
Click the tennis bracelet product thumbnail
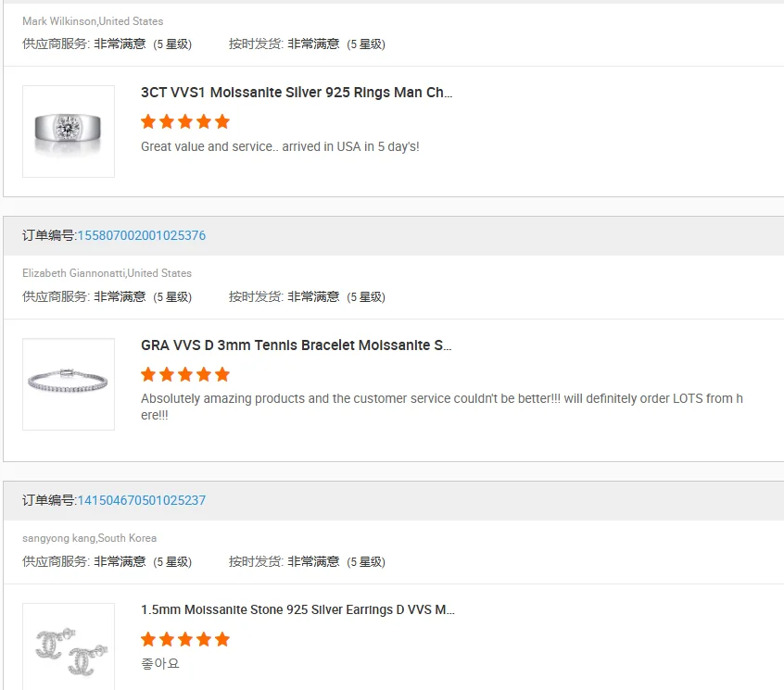coord(69,384)
